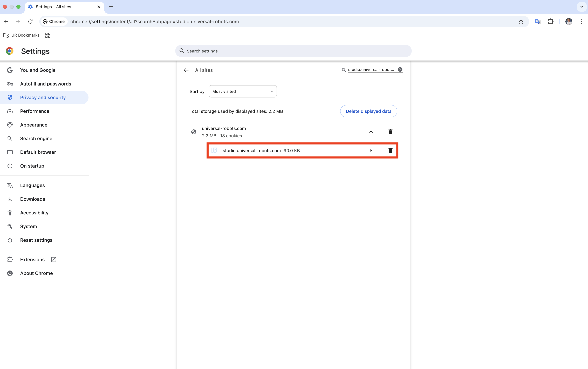Bookmark this page with star icon
Screen dimensions: 588x369
521,22
